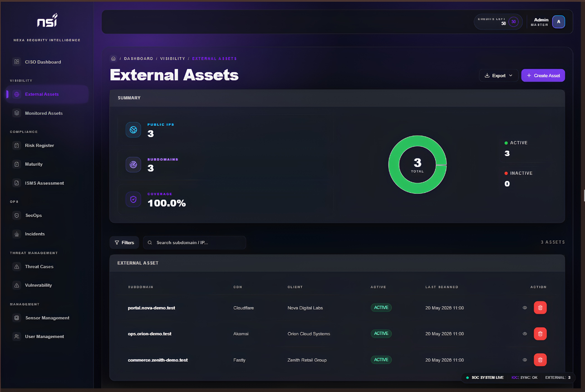Click the search magnifier icon

coord(150,243)
